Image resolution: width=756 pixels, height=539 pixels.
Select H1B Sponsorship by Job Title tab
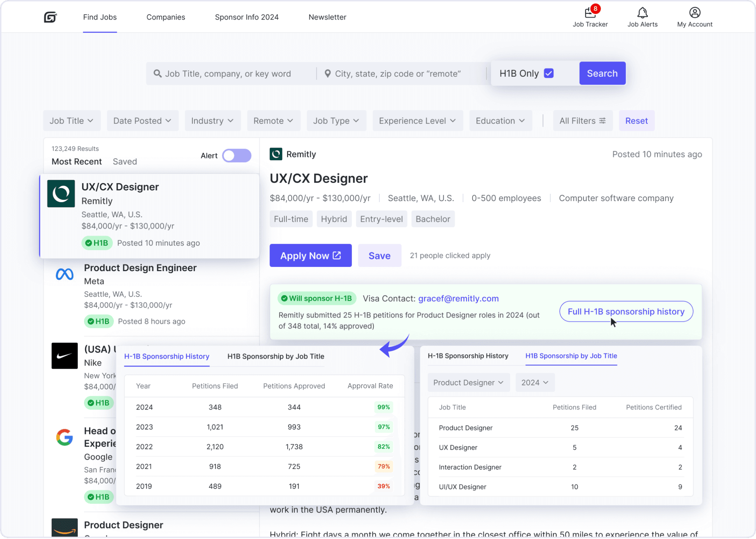[275, 356]
